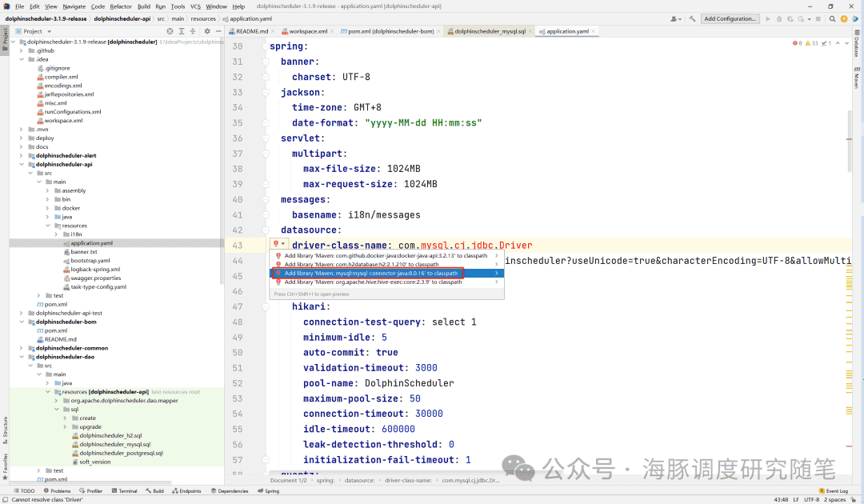This screenshot has height=504, width=864.
Task: Open dolphinscheduler_mysql.sql in the project tree
Action: point(114,444)
